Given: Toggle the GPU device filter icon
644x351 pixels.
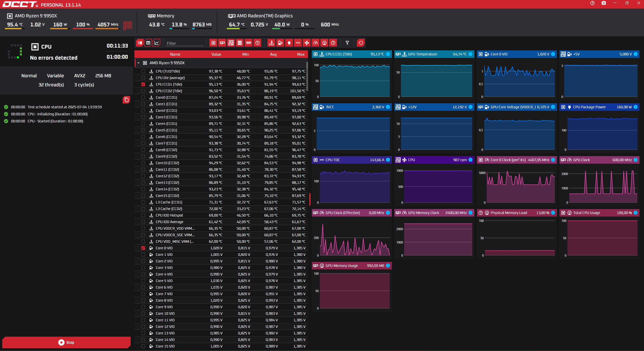Looking at the screenshot, I should (222, 43).
